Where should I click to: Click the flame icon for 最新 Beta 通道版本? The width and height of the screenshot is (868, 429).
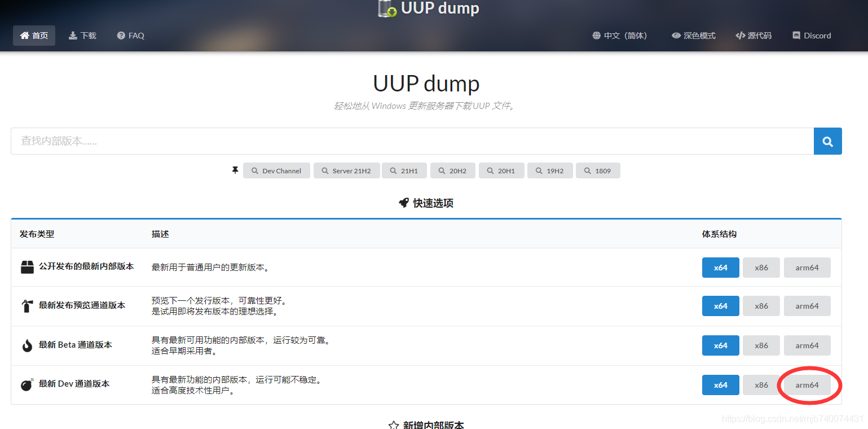27,345
